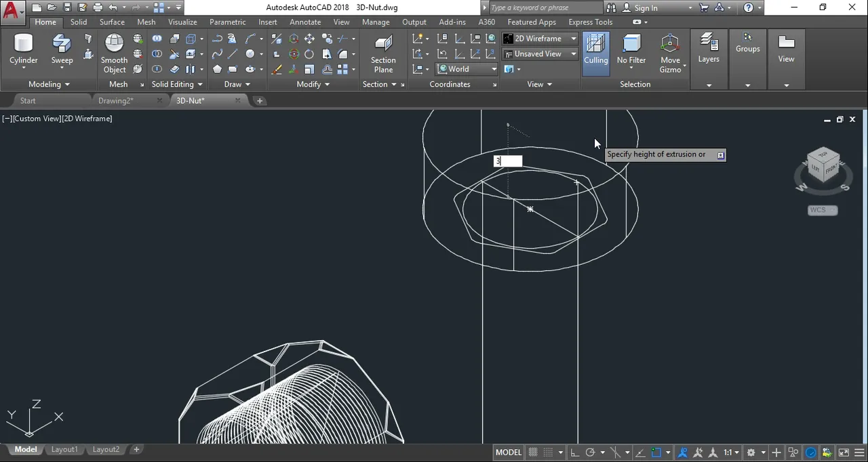Open the 2D Wireframe visual style dropdown
The height and width of the screenshot is (462, 868).
[x=540, y=39]
